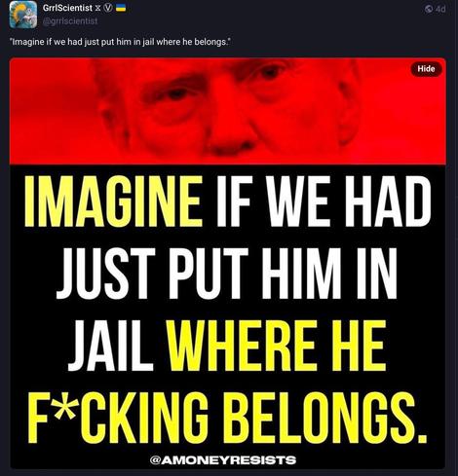The image size is (458, 476).
Task: Click the globe public visibility icon
Action: click(x=429, y=9)
